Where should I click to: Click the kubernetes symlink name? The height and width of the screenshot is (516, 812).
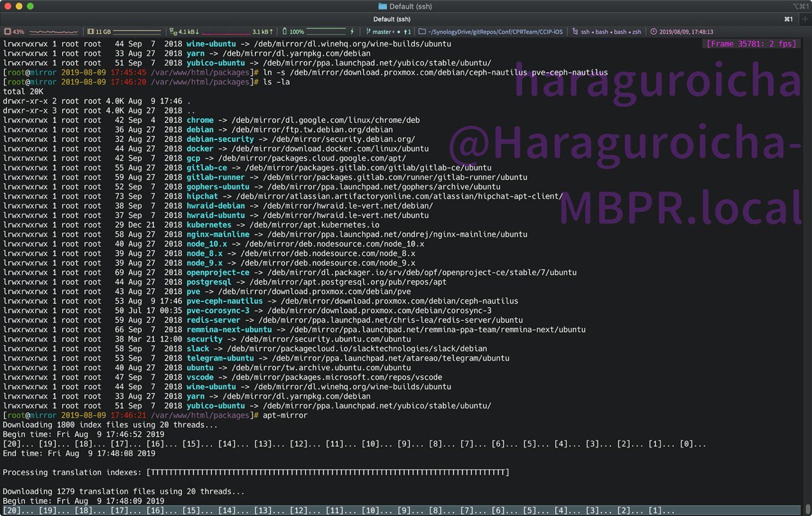[209, 224]
